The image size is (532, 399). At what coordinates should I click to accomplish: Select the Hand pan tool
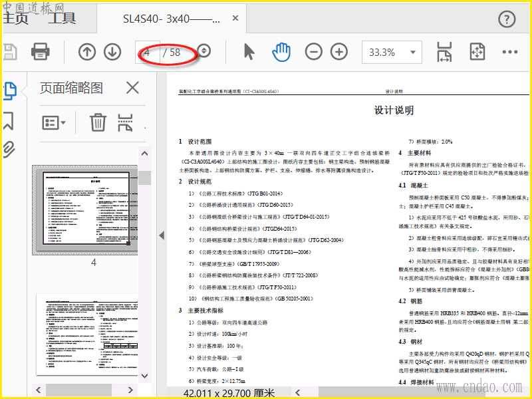pyautogui.click(x=281, y=52)
